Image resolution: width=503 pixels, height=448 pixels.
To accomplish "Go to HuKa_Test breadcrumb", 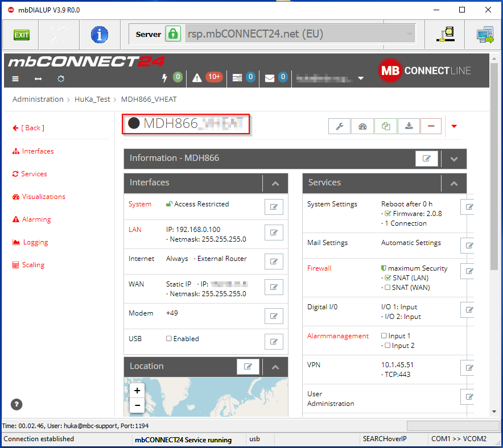I will 92,99.
